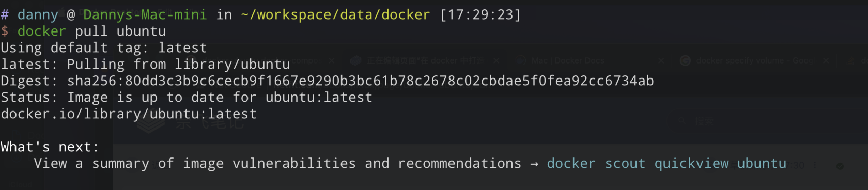Click the sha256 digest hash
The image size is (868, 190).
(360, 81)
